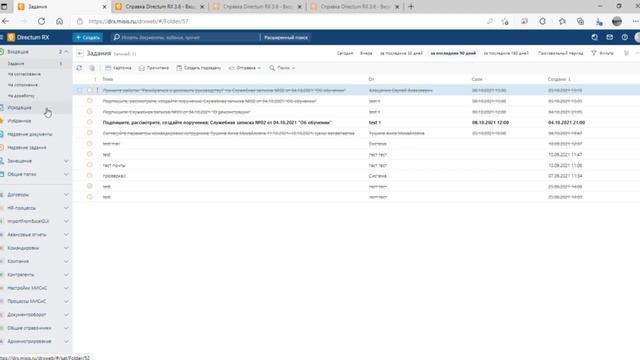Toggle status circle of the тест почты row
Image resolution: width=640 pixels, height=360 pixels.
pyautogui.click(x=89, y=165)
